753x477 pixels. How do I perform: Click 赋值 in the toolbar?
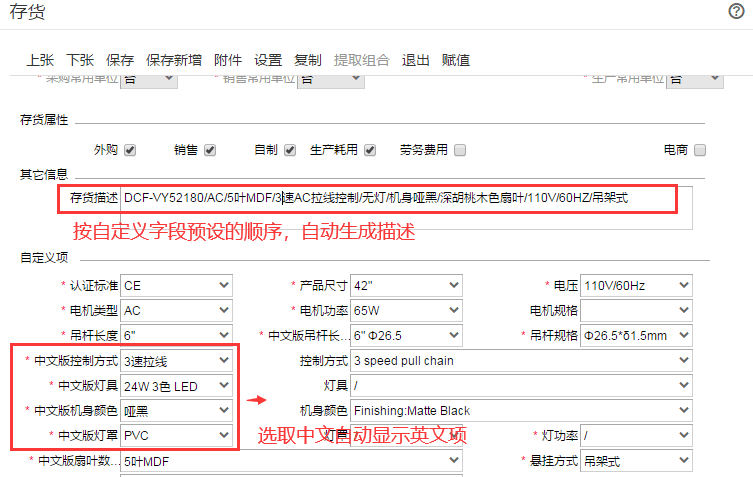coord(456,60)
